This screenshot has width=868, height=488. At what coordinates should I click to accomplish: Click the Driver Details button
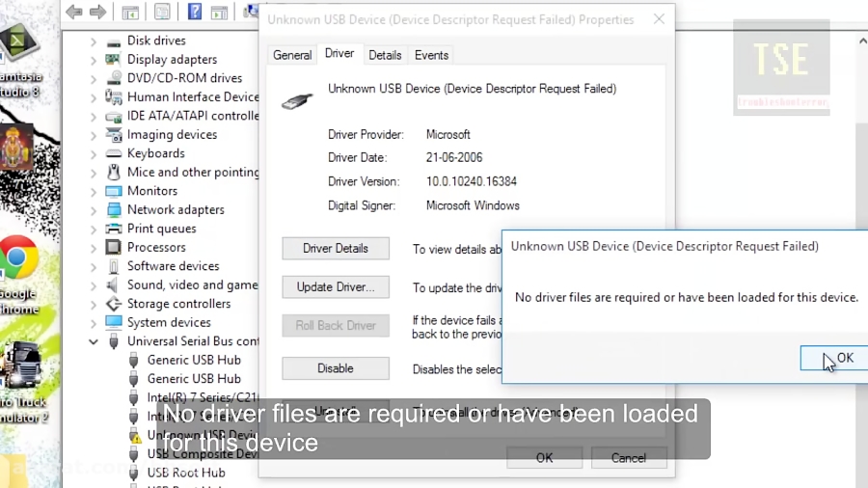[336, 249]
